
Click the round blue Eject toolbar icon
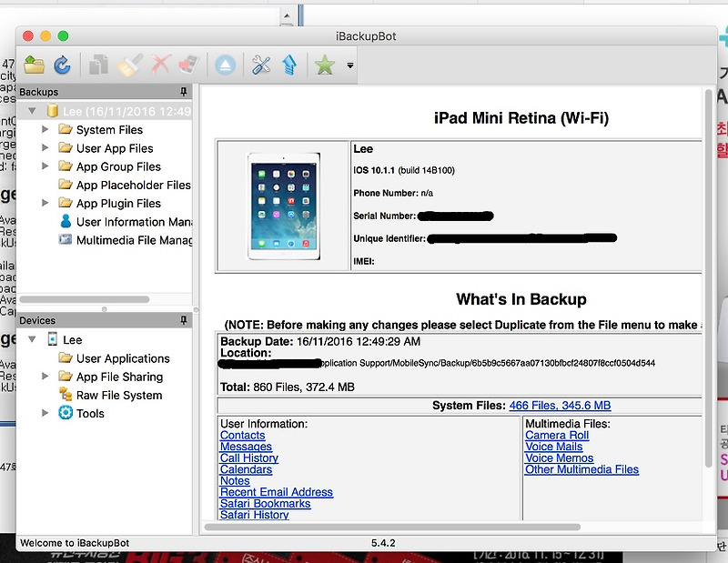pyautogui.click(x=225, y=65)
